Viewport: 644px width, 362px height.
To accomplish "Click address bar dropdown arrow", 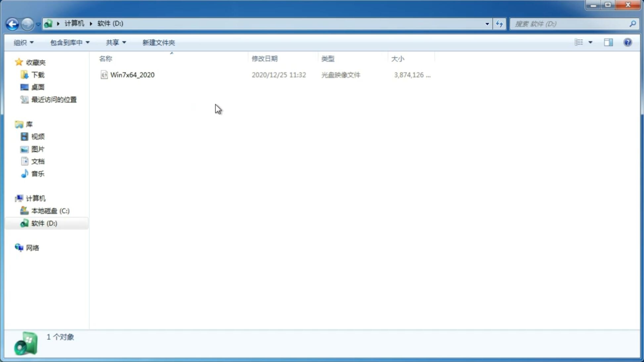I will tap(487, 24).
